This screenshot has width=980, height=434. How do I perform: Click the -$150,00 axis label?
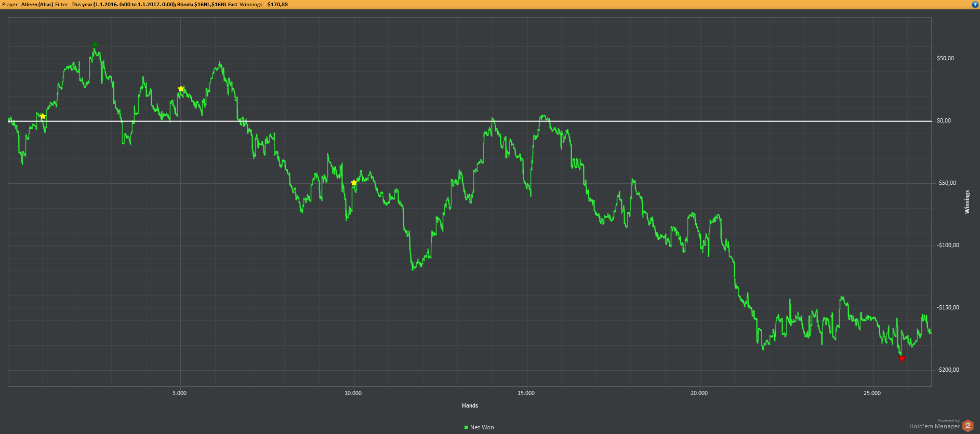948,307
